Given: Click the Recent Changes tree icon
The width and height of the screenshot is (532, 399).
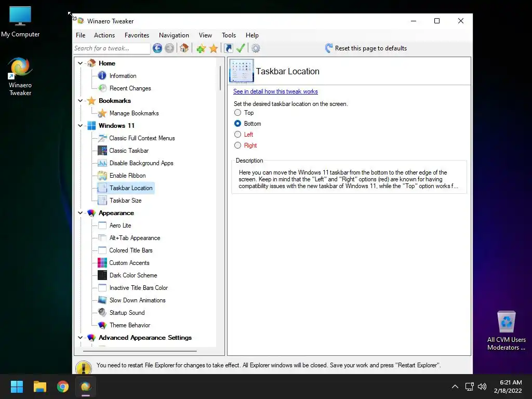Looking at the screenshot, I should (102, 88).
